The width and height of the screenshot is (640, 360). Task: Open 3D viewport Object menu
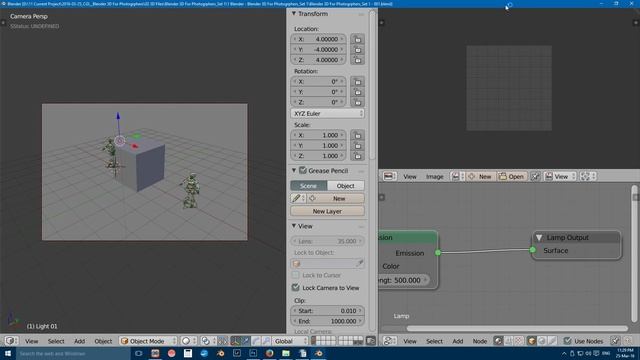(x=103, y=341)
